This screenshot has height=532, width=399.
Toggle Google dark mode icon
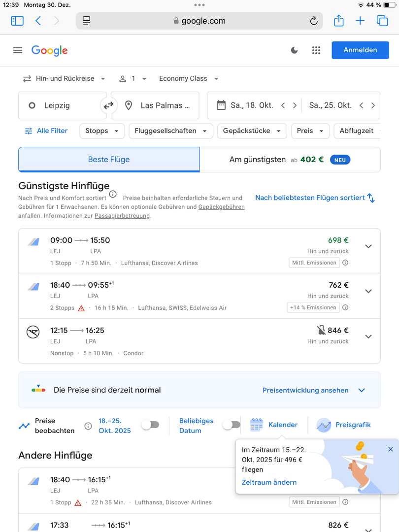(x=295, y=50)
